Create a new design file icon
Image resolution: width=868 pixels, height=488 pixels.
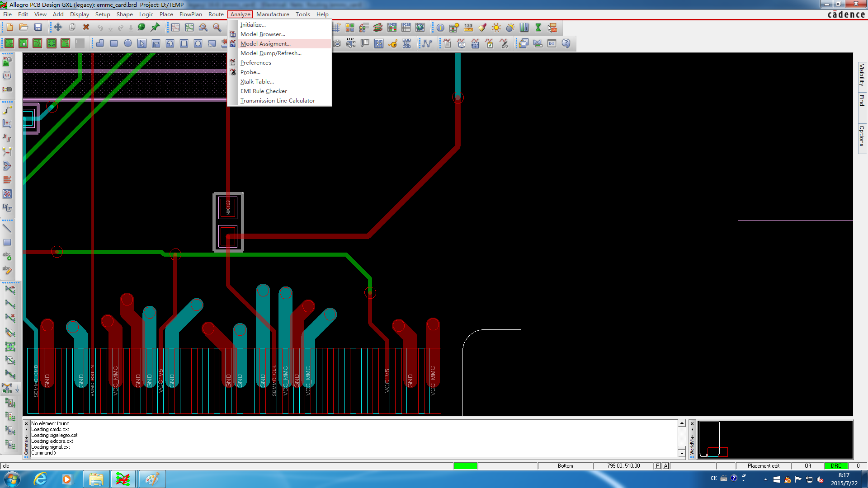(9, 28)
